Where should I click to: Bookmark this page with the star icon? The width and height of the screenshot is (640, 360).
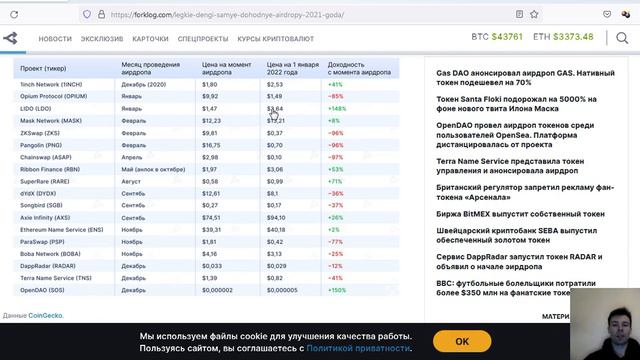pyautogui.click(x=534, y=14)
